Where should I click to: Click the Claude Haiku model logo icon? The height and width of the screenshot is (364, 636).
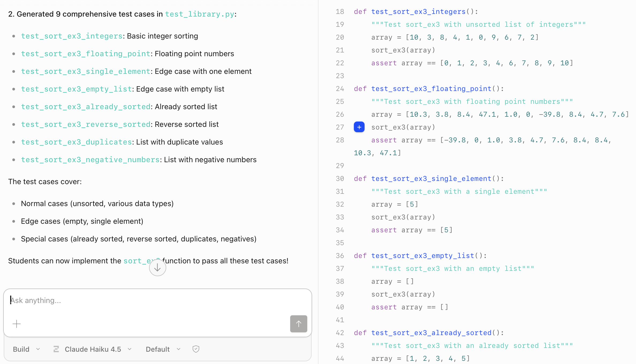click(x=56, y=349)
